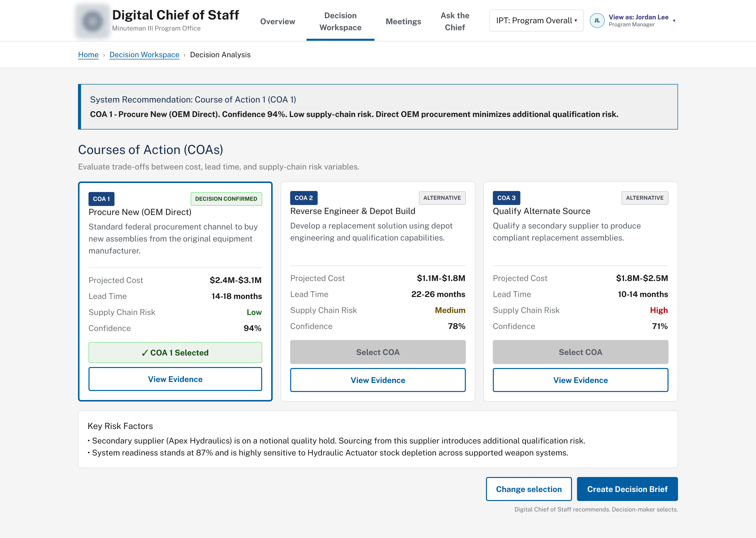756x538 pixels.
Task: Click the 14-18 months lead time
Action: click(x=236, y=296)
